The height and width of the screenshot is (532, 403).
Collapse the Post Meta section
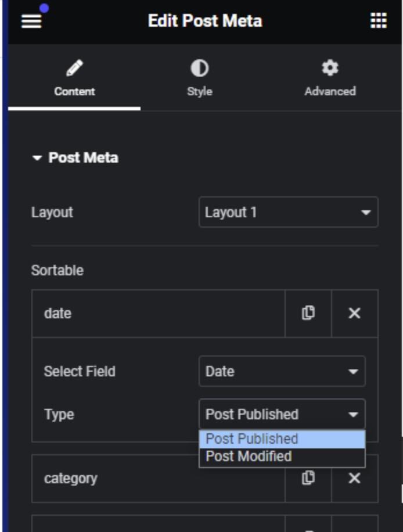point(75,158)
